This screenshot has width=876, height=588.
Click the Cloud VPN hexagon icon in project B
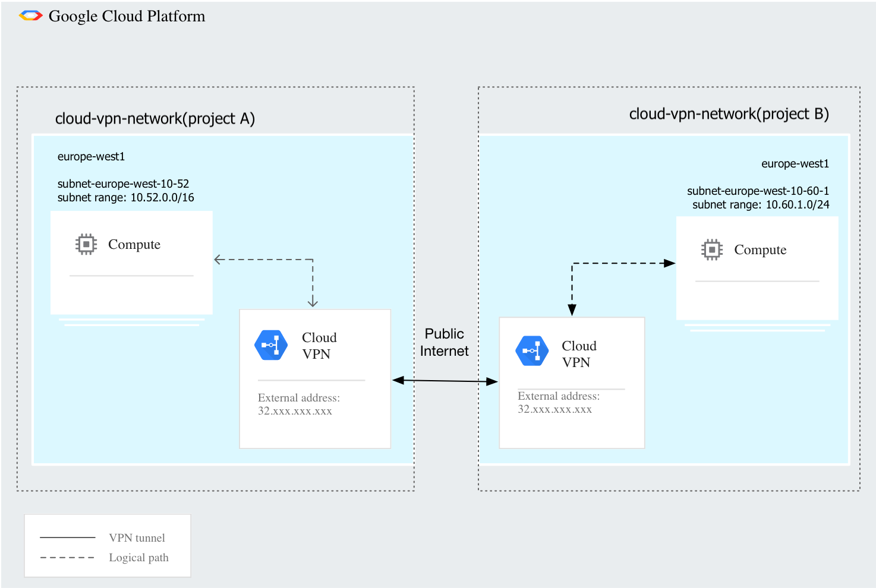[532, 351]
